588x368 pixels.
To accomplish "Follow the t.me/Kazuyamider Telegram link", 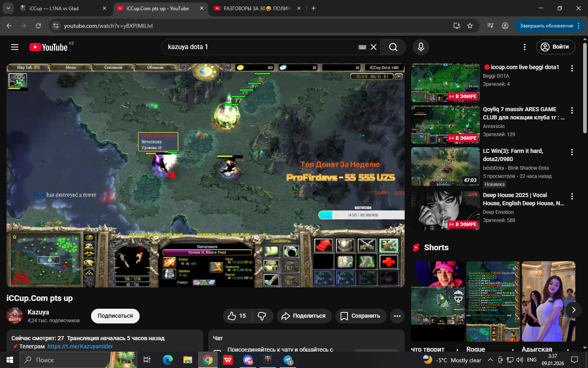I will coord(80,346).
